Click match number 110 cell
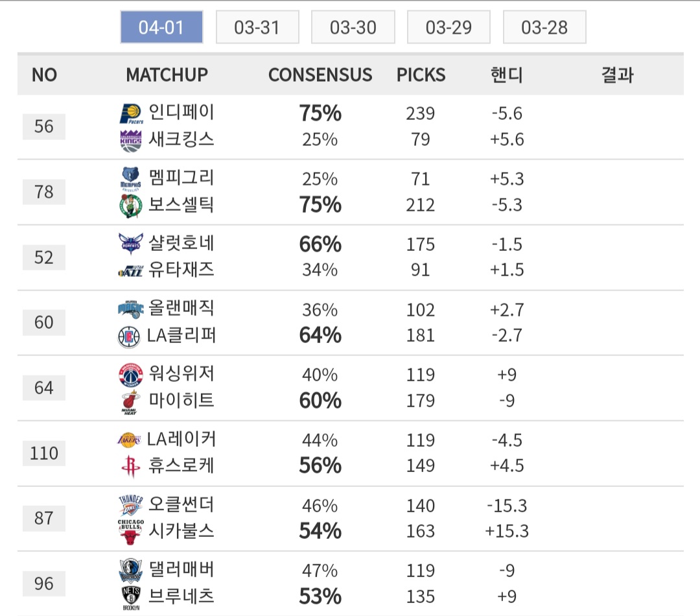This screenshot has height=616, width=700. [x=44, y=453]
